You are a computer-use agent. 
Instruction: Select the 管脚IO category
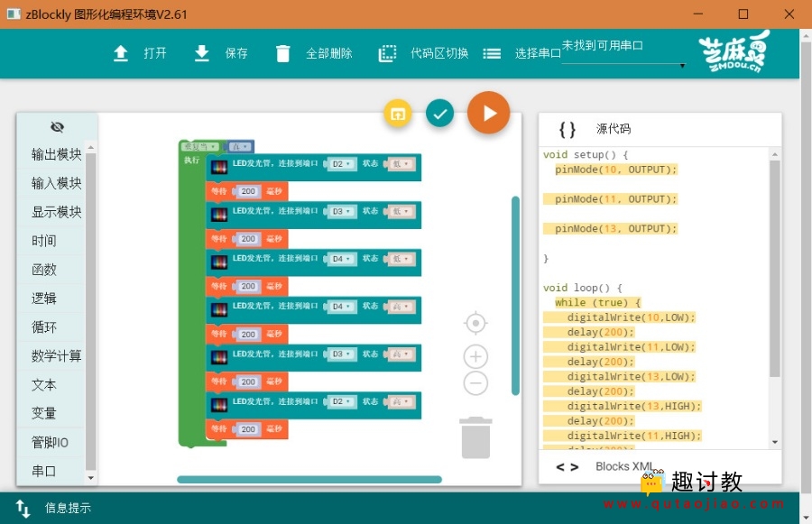[x=50, y=442]
